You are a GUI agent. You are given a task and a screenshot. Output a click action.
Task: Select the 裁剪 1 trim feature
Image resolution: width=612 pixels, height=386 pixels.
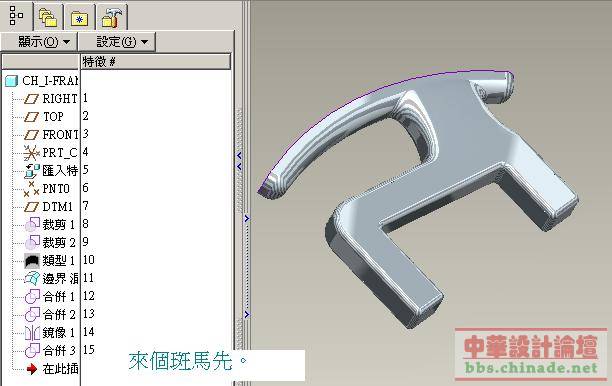coord(50,224)
